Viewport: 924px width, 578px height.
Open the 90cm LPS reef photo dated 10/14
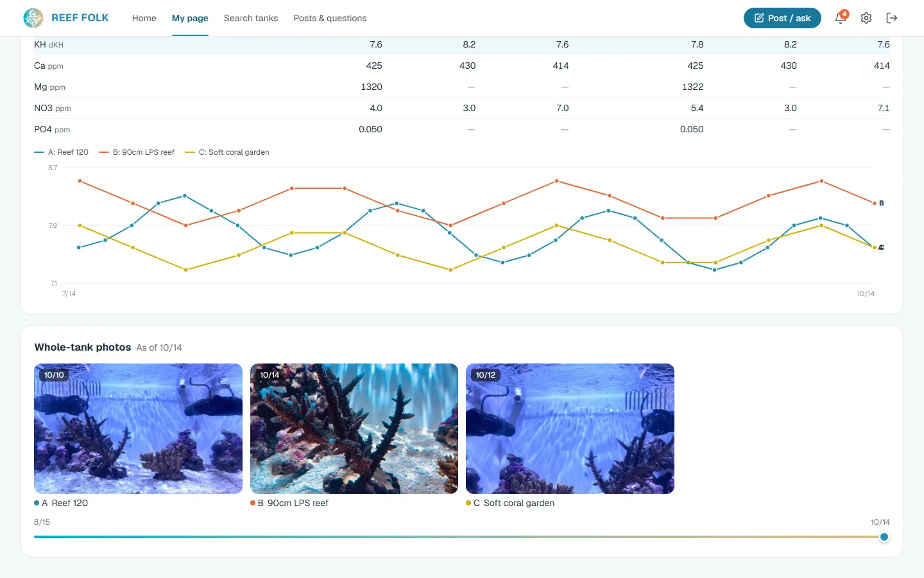(354, 428)
